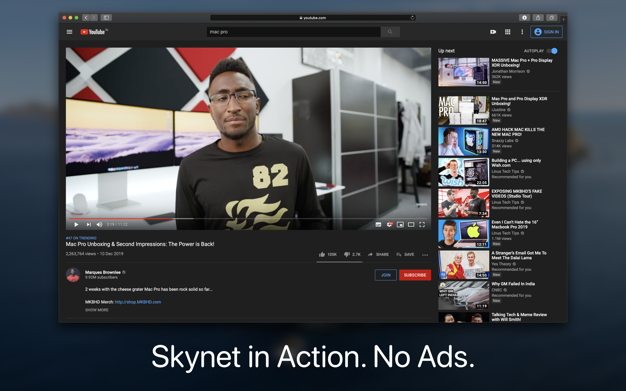Open Safari share toolbar button
Viewport: 626px width, 391px height.
tap(538, 18)
